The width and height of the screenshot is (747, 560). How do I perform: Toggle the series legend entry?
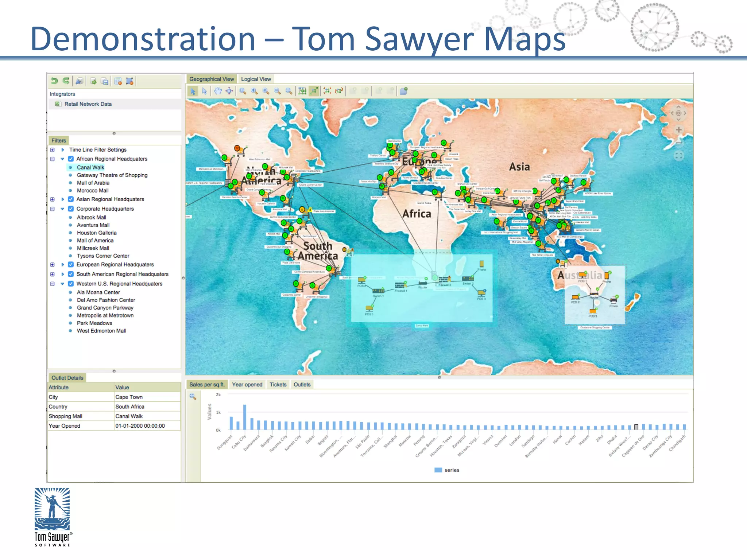[447, 470]
